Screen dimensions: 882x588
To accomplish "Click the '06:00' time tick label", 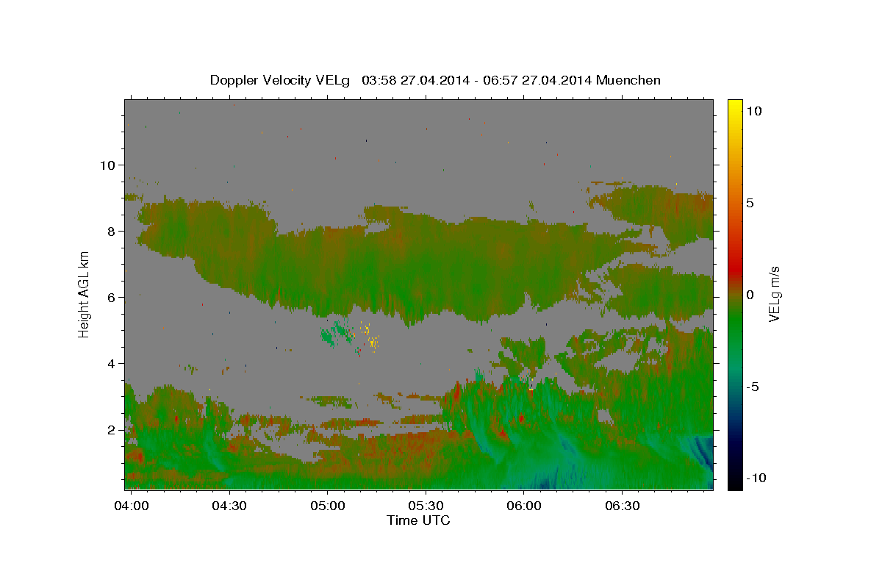I will [523, 506].
